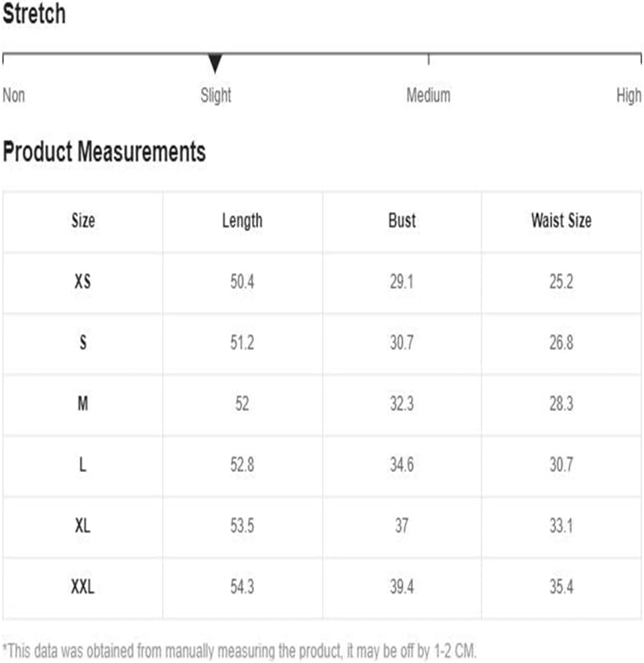
Task: Select the Medium stretch label
Action: [429, 95]
